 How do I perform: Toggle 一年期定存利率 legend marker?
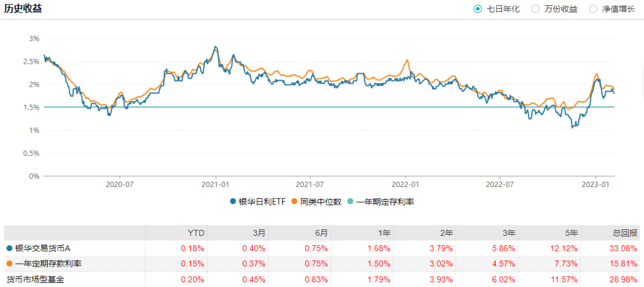pos(352,202)
